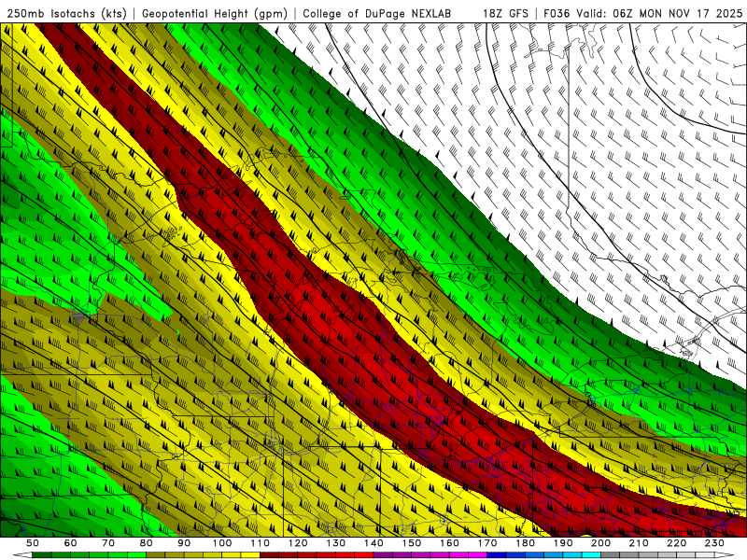Image resolution: width=747 pixels, height=560 pixels.
Task: Select the purple swatch starting at 140
Action: (x=383, y=555)
